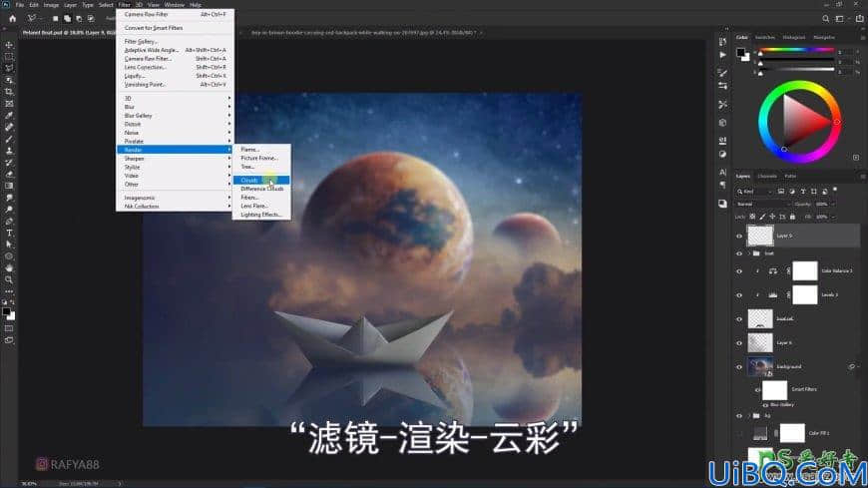Expand the Blur Gallery submenu

click(x=175, y=115)
